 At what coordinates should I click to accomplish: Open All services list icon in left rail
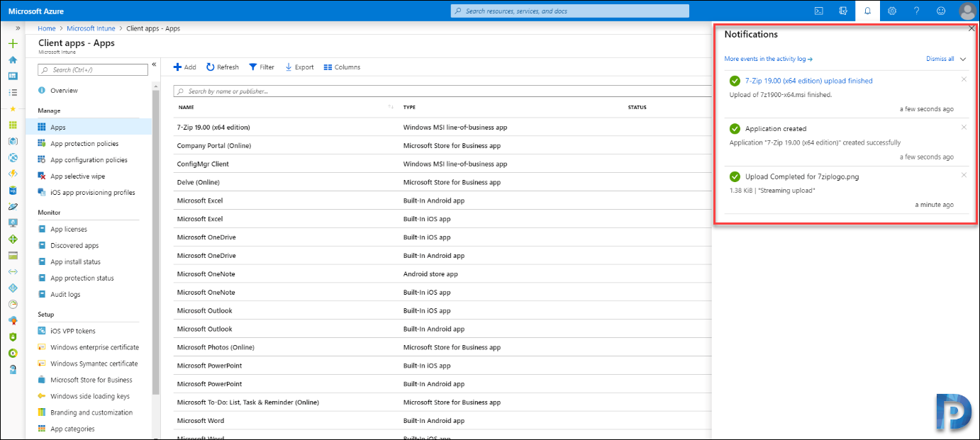click(x=13, y=92)
